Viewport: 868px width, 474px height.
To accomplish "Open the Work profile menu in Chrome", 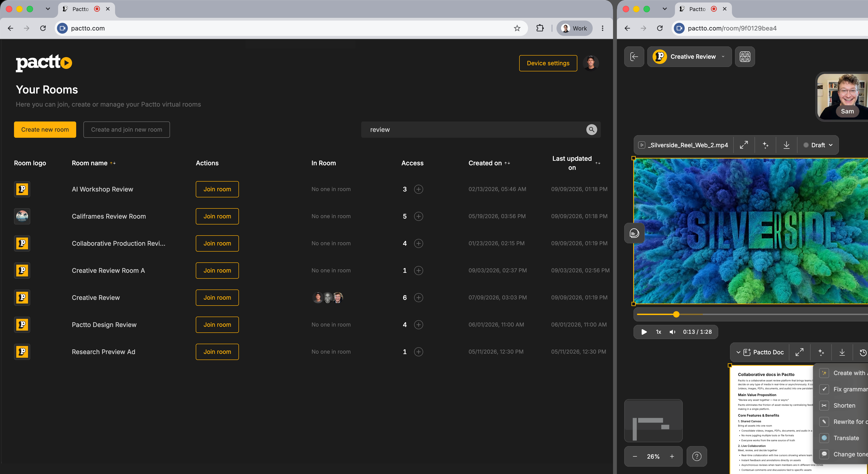I will (575, 28).
